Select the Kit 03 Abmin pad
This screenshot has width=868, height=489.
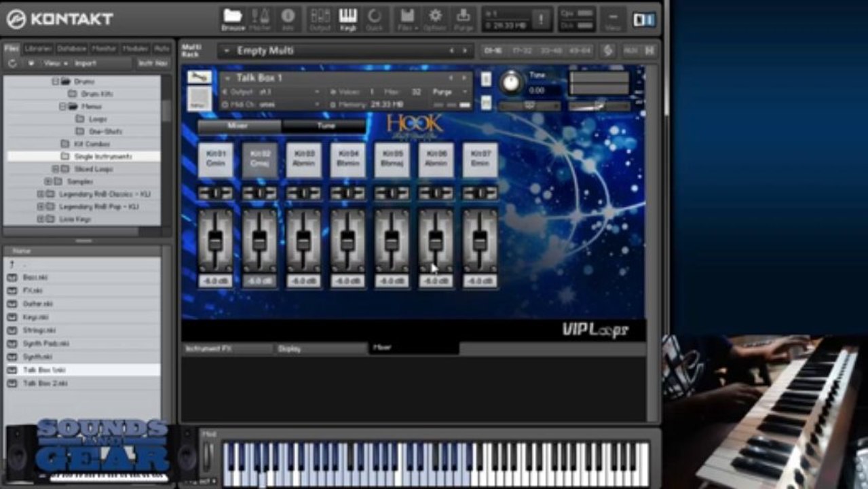point(303,160)
